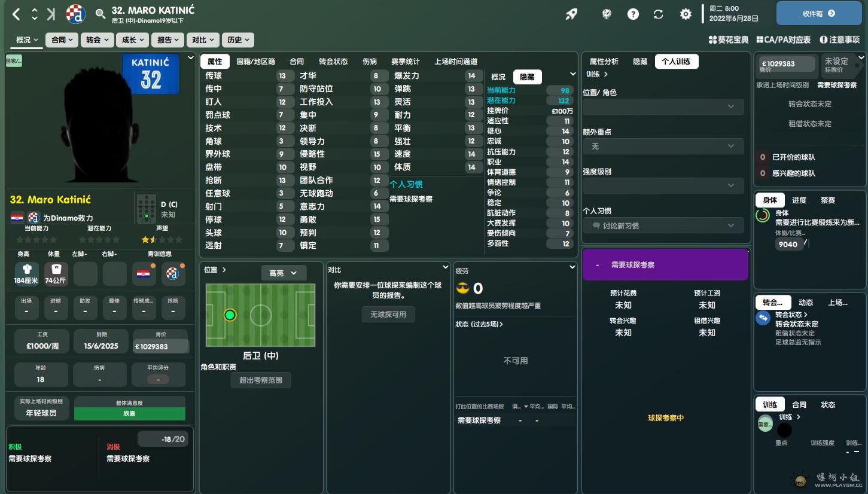Viewport: 868px width, 494px height.
Task: Open the 转会 dropdown menu
Action: pyautogui.click(x=96, y=40)
